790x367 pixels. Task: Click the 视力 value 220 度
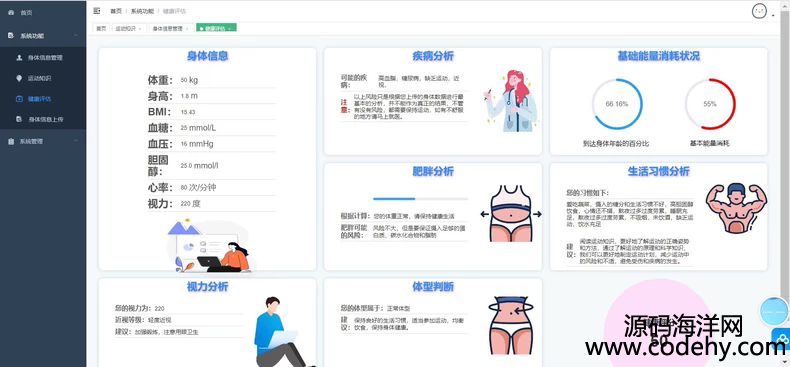click(x=190, y=204)
